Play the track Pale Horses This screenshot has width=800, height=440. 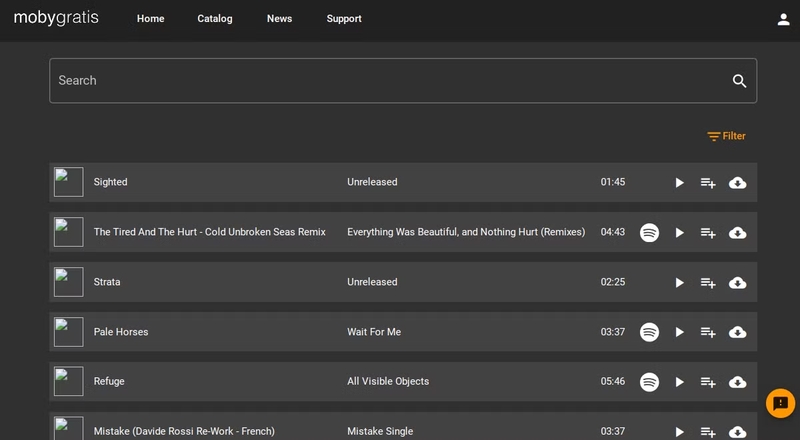tap(679, 332)
